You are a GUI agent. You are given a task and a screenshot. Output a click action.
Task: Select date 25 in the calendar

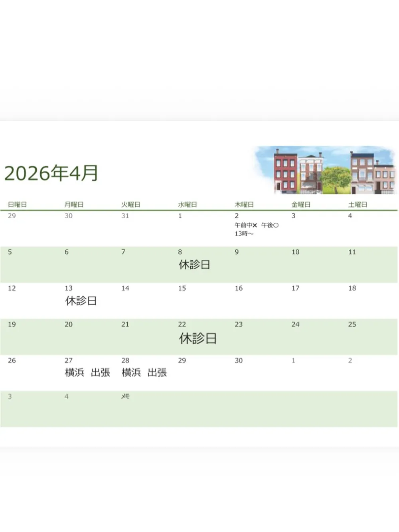tap(352, 324)
